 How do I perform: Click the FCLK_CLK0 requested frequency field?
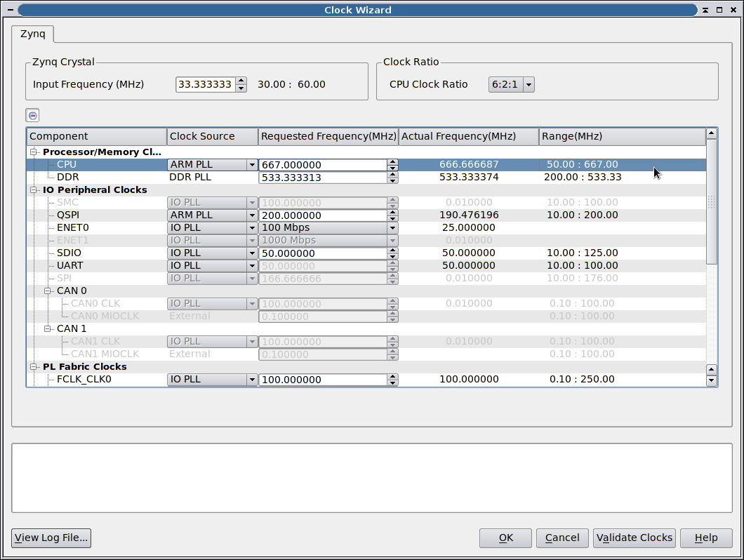click(x=322, y=380)
